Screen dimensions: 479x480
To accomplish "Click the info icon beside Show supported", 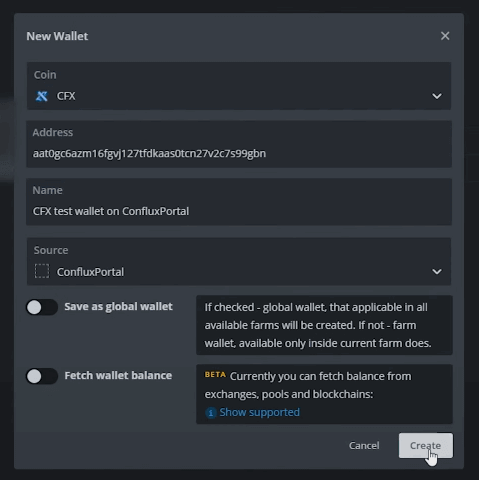I will (x=211, y=413).
